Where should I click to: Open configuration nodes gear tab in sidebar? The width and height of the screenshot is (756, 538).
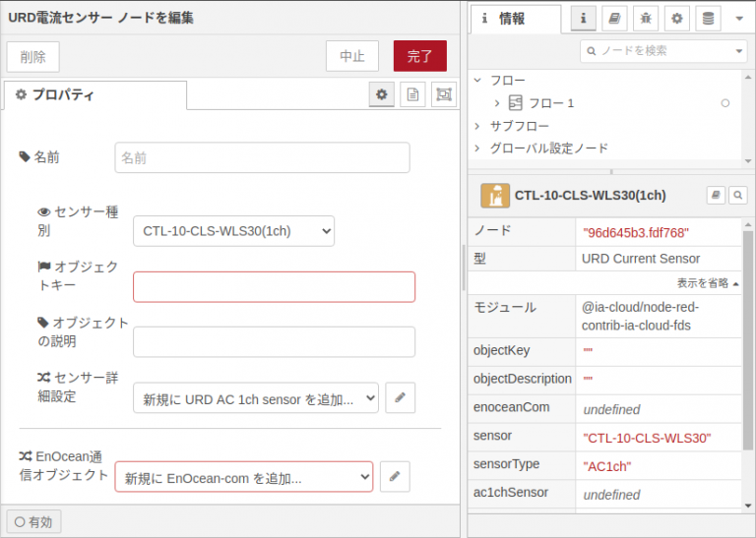point(676,19)
